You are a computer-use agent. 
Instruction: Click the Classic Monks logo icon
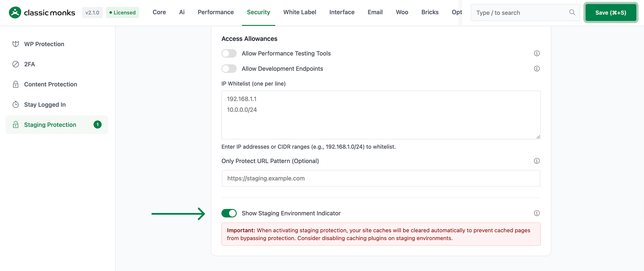(15, 13)
